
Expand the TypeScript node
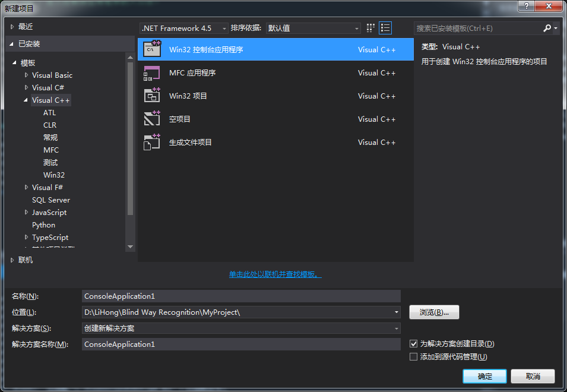click(x=26, y=237)
